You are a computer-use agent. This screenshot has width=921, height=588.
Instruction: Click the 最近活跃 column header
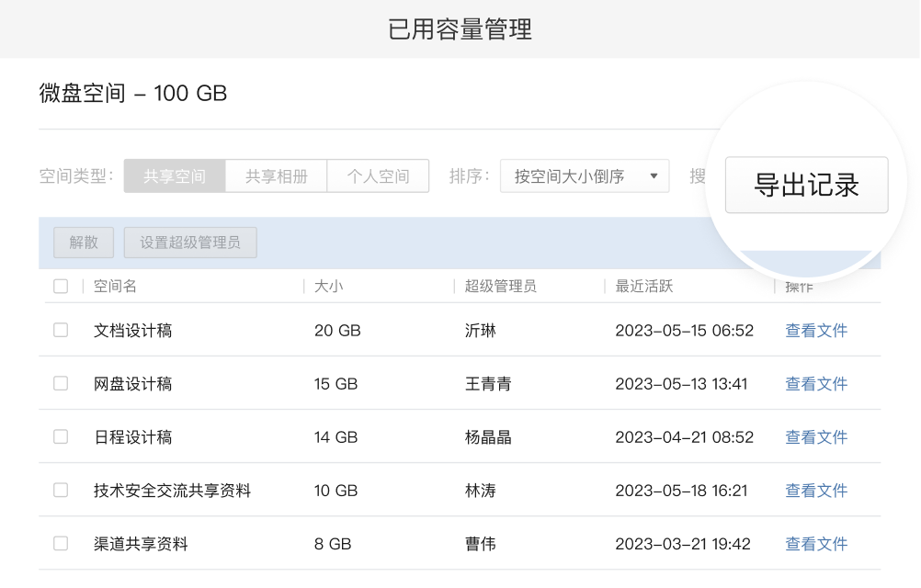(x=643, y=287)
